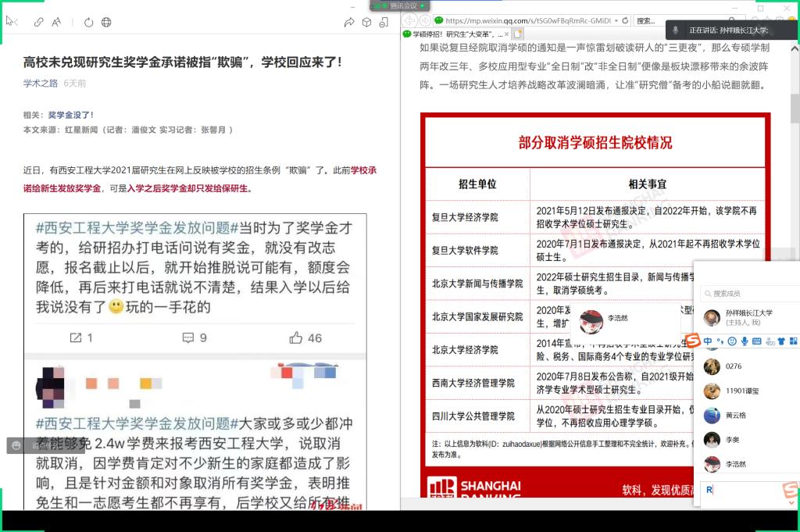The image size is (800, 532).
Task: Refresh the article with the reload icon
Action: coord(88,22)
